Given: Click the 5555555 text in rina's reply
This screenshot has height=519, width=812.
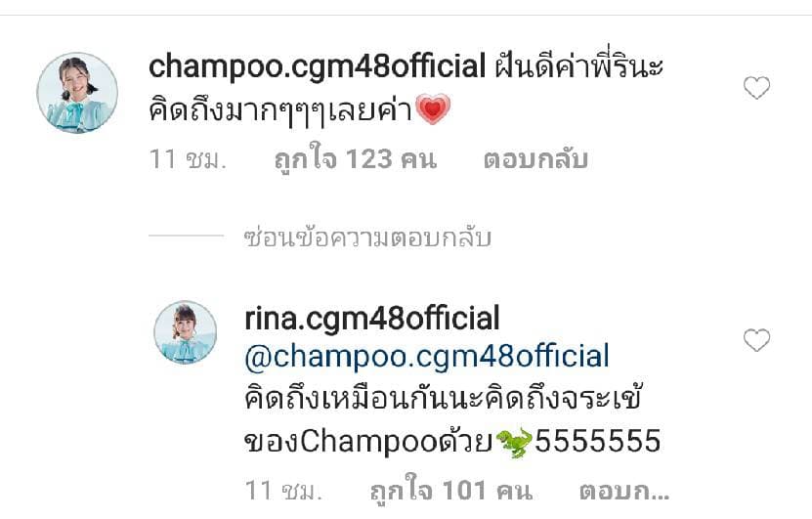Looking at the screenshot, I should 598,442.
